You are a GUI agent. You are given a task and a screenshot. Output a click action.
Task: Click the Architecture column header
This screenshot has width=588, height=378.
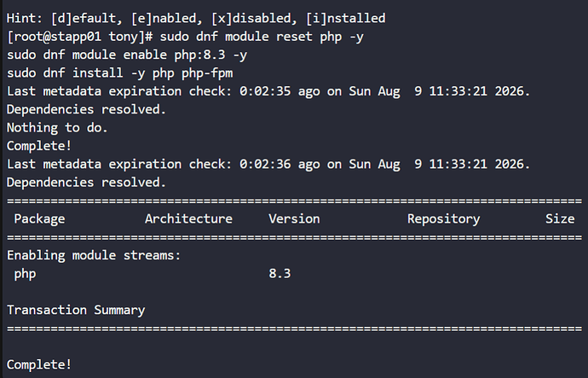tap(188, 218)
